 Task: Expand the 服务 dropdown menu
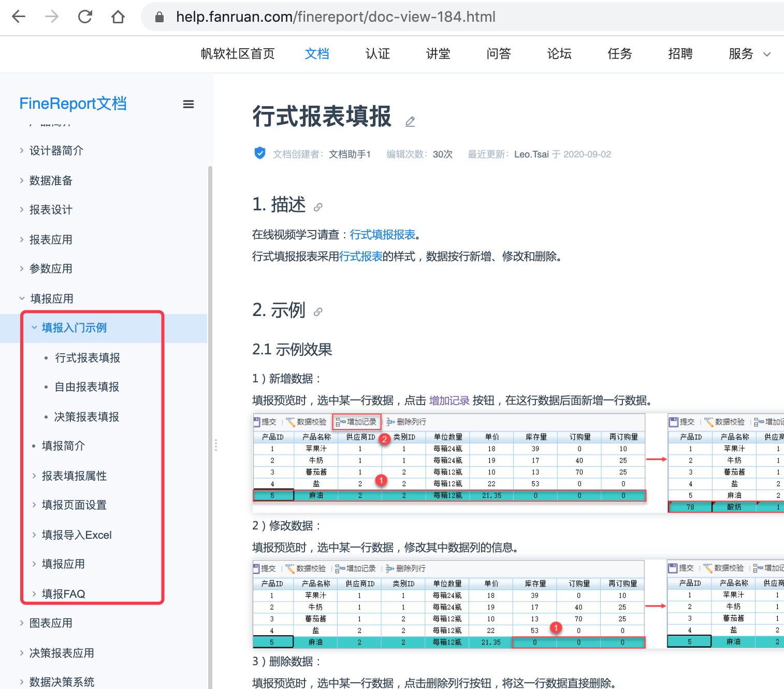click(x=749, y=54)
